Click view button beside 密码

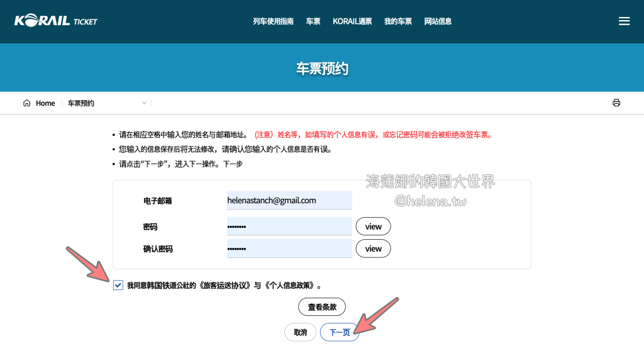(373, 227)
